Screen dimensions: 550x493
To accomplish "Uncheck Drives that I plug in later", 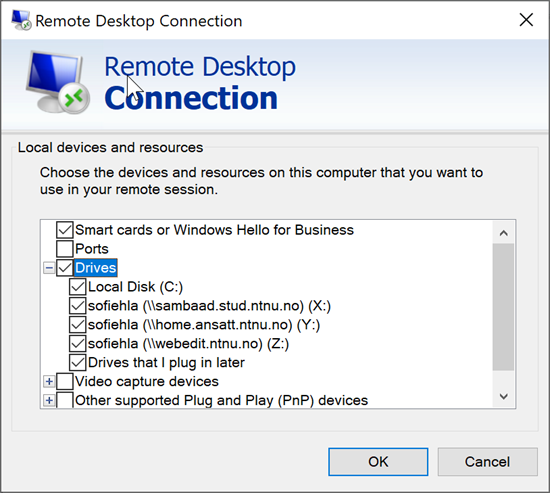I will coord(78,362).
